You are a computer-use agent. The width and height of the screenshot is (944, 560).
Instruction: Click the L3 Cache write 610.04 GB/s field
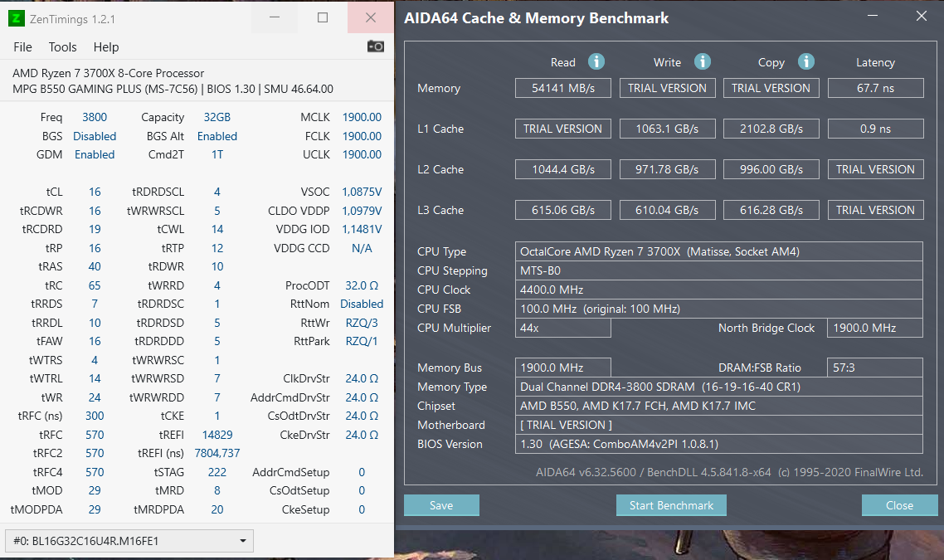point(667,210)
